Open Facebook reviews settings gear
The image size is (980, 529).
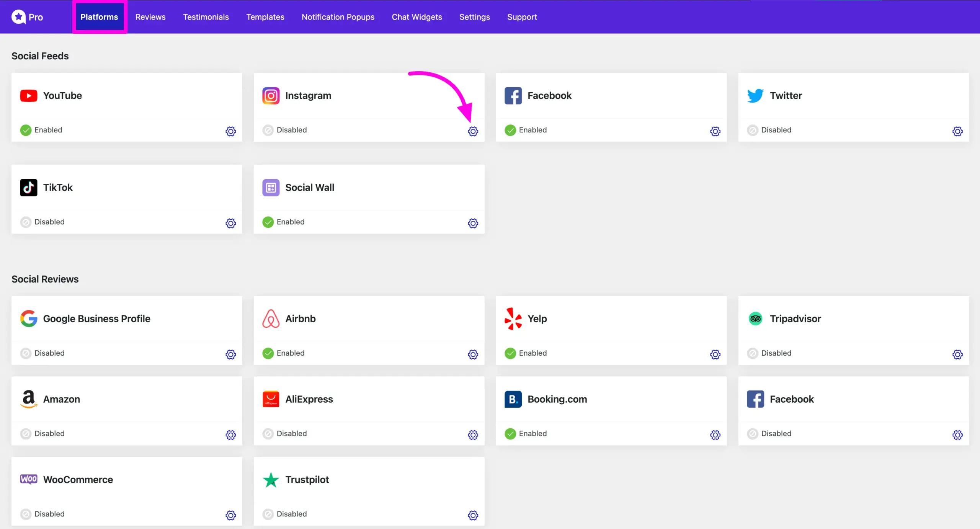click(957, 435)
